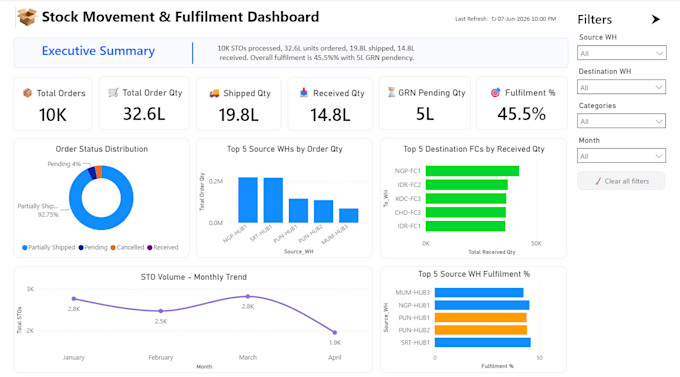
Task: Click eraser icon in Clear all filters
Action: [598, 181]
